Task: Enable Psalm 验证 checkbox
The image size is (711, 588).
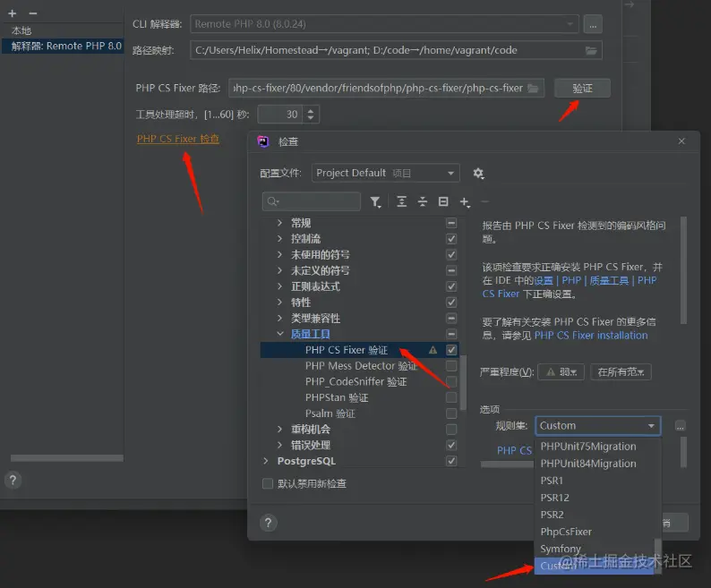Action: click(x=451, y=413)
